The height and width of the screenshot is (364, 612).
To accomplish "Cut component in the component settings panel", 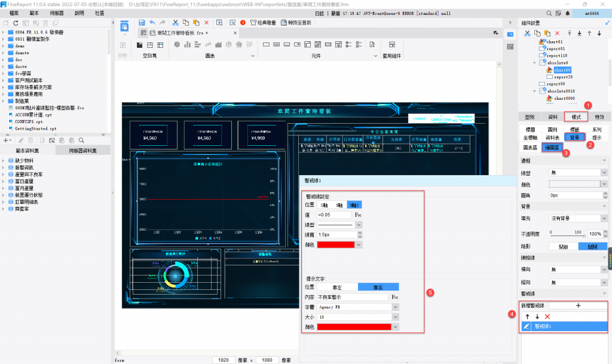I will pyautogui.click(x=527, y=33).
